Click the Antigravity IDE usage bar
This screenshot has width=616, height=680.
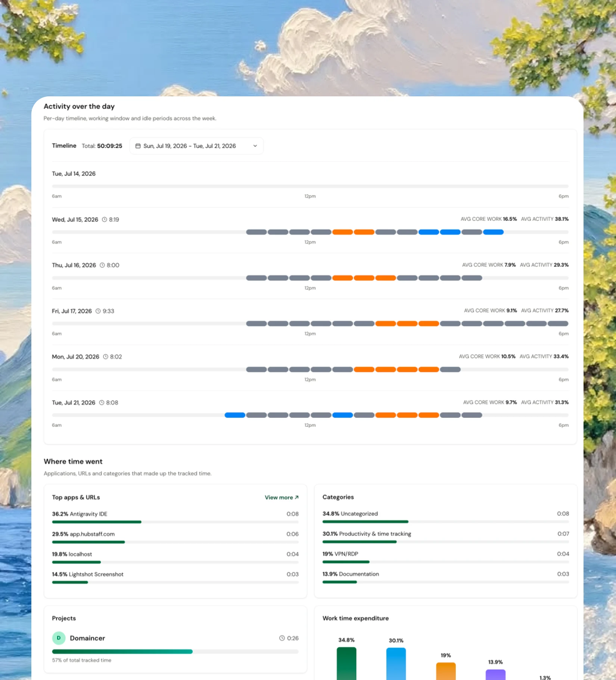coord(175,522)
